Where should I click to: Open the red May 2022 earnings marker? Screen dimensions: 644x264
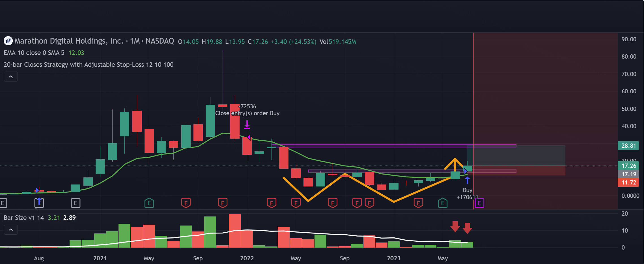[296, 203]
